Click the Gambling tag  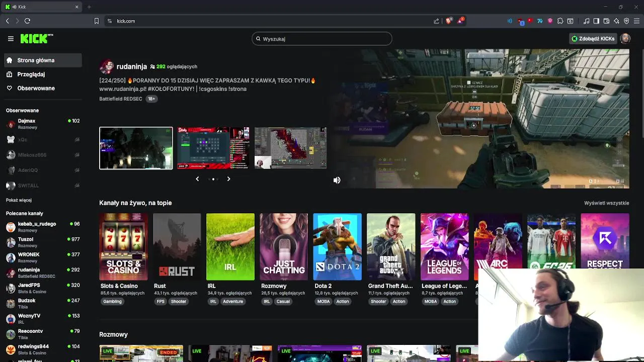112,302
